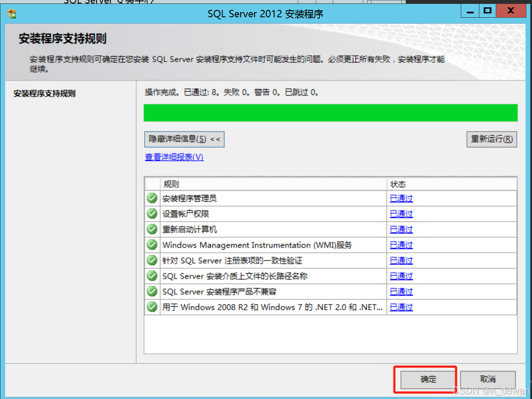
Task: Minimize the SQL Server 2012 安装程序 window
Action: (470, 10)
